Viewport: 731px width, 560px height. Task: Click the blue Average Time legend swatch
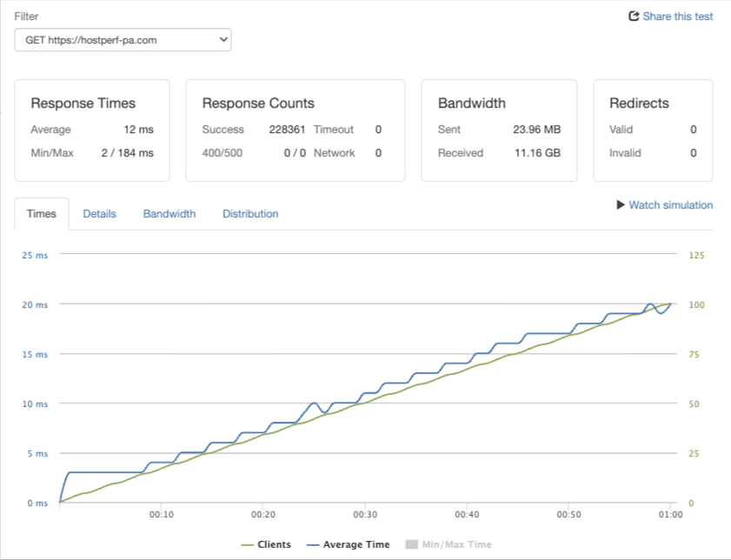[313, 544]
